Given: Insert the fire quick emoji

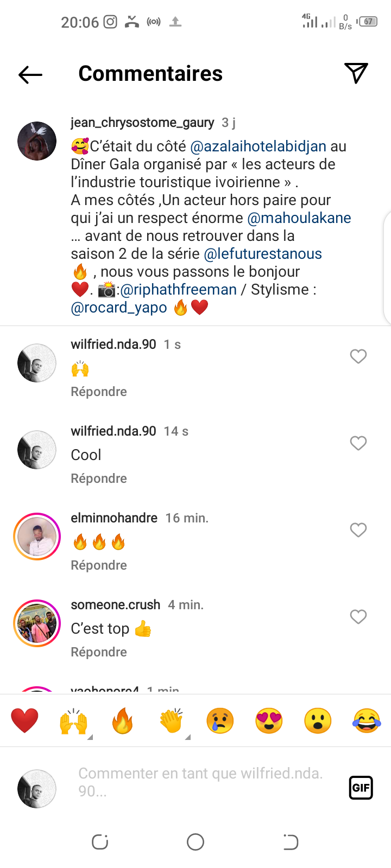Looking at the screenshot, I should tap(123, 721).
